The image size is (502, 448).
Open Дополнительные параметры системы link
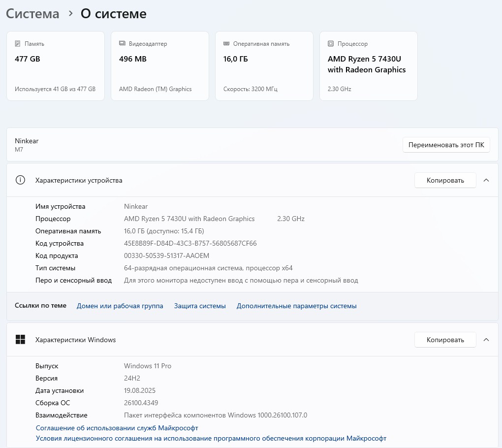pyautogui.click(x=296, y=306)
